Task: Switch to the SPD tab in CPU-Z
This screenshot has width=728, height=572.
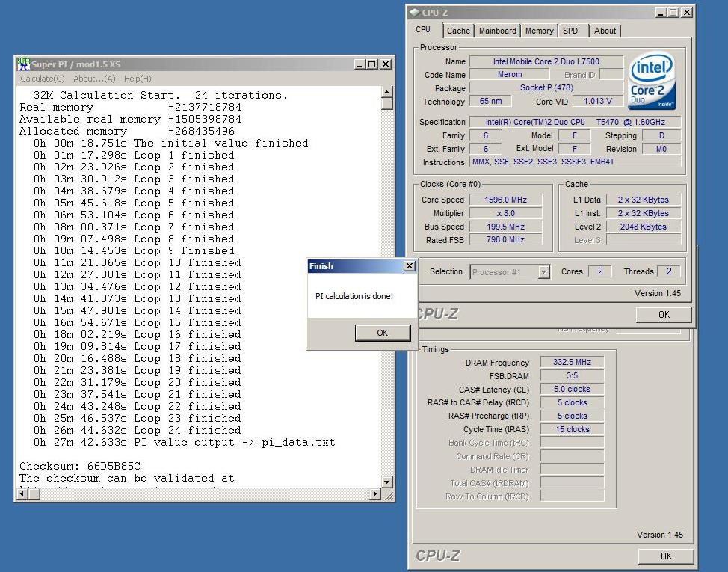Action: (x=570, y=31)
